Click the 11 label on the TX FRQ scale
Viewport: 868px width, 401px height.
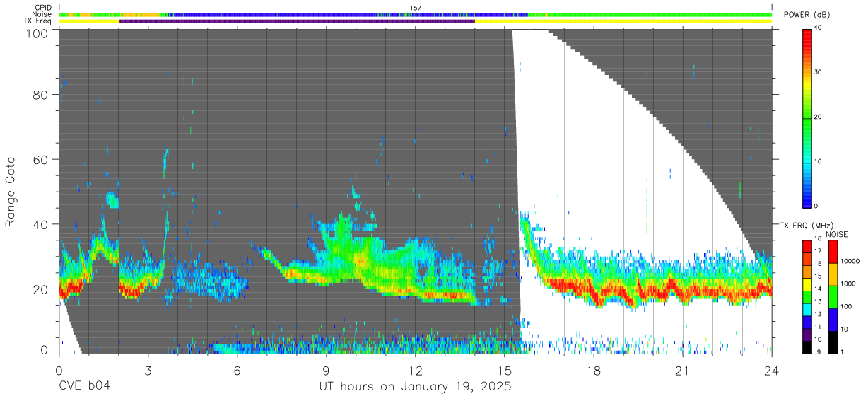coord(817,327)
